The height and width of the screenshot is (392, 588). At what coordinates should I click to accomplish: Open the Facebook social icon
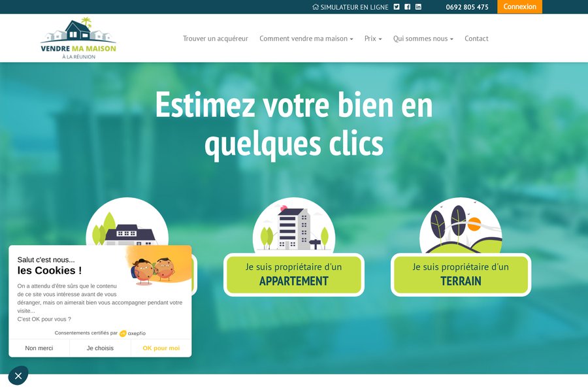407,7
